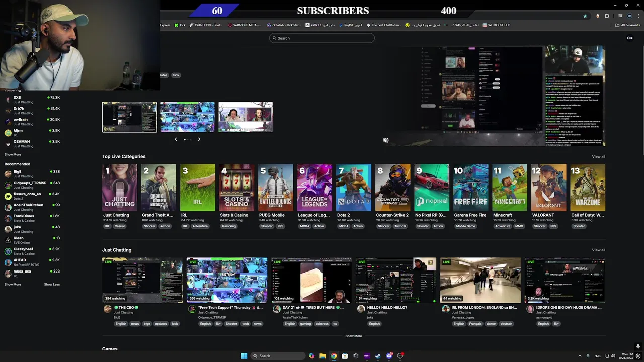
Task: Show hidden tray icons chevron
Action: tap(580, 356)
